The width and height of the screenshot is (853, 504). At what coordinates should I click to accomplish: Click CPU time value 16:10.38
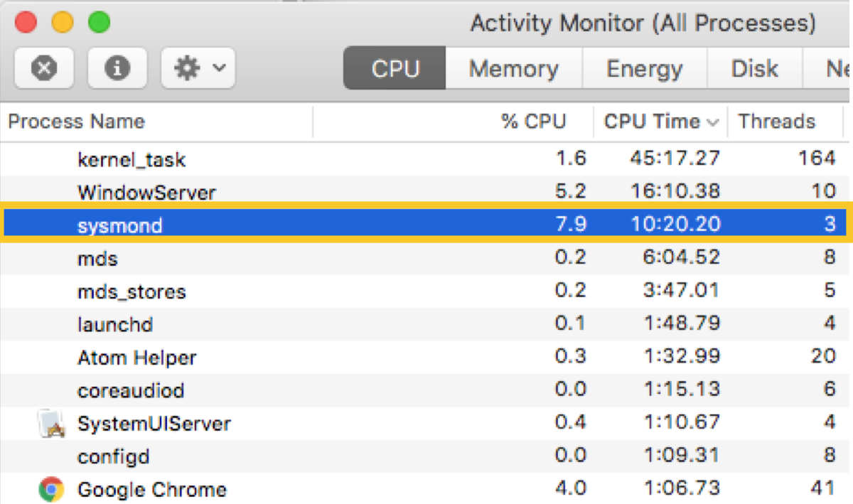point(675,192)
